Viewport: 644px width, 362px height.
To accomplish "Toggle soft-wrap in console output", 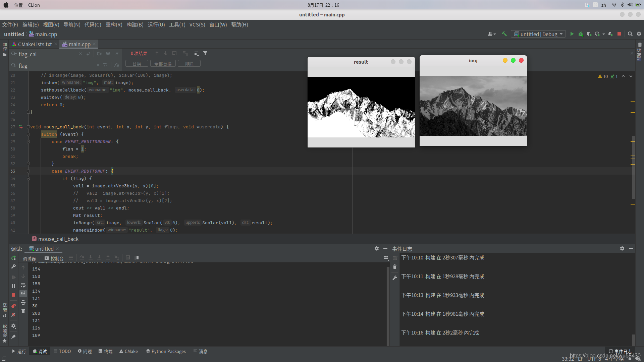I will pos(23,285).
